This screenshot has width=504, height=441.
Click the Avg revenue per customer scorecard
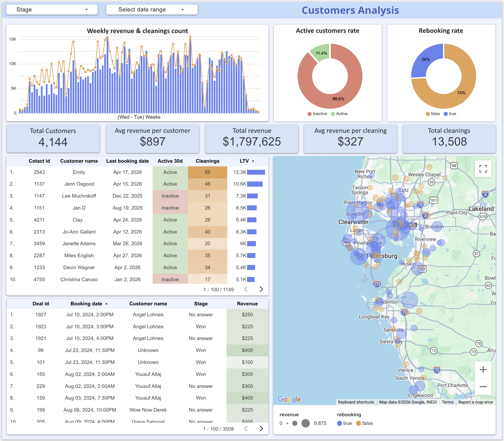153,139
